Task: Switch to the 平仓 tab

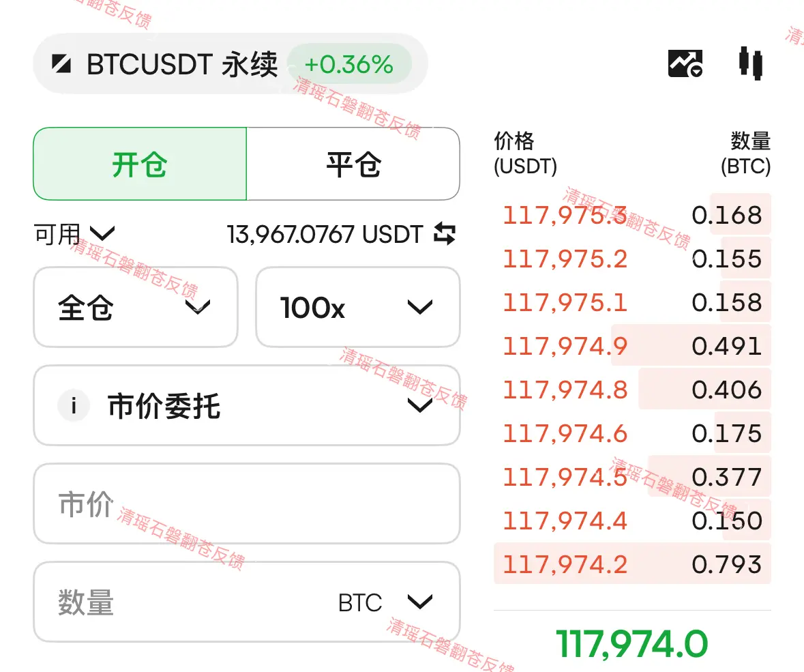Action: (353, 164)
